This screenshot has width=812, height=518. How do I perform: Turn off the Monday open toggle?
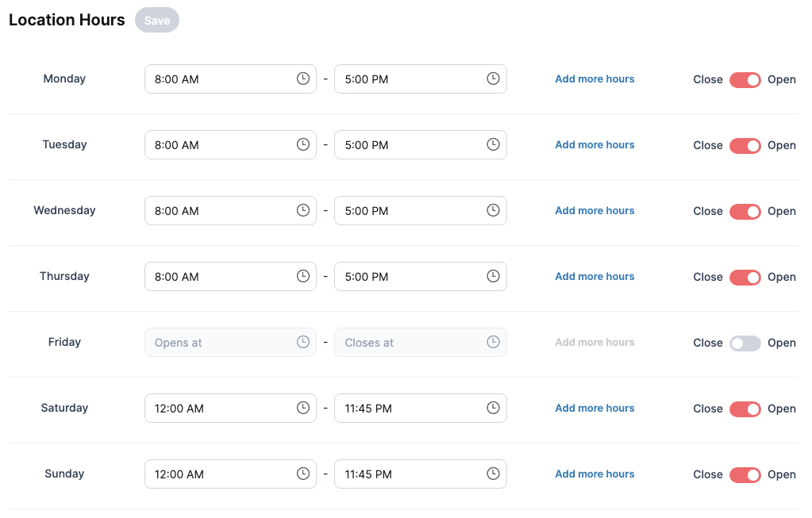pos(745,79)
